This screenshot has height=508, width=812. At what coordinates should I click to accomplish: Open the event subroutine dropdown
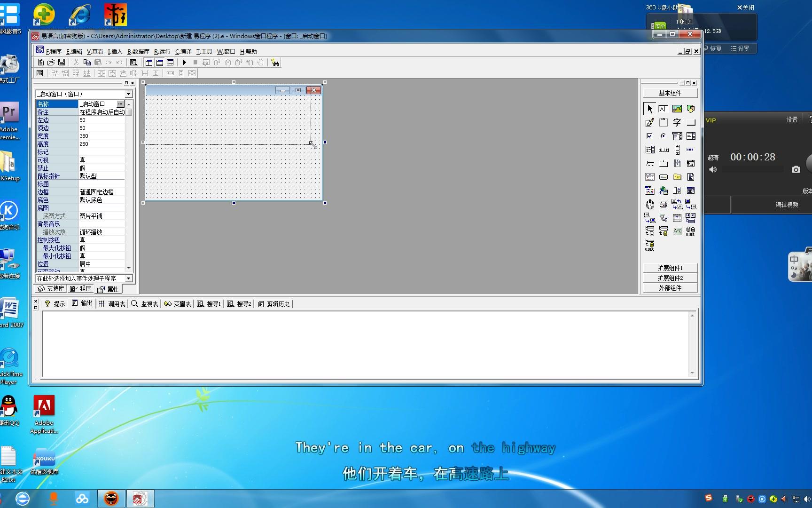click(128, 278)
